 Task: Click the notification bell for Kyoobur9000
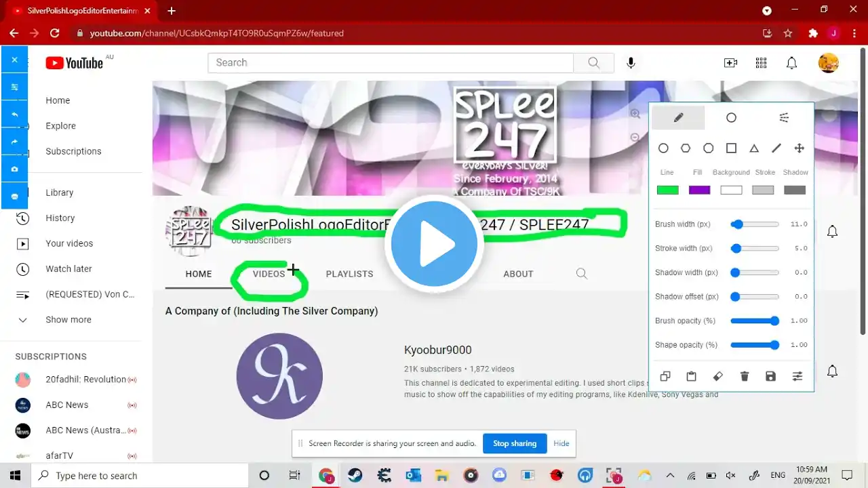tap(832, 371)
